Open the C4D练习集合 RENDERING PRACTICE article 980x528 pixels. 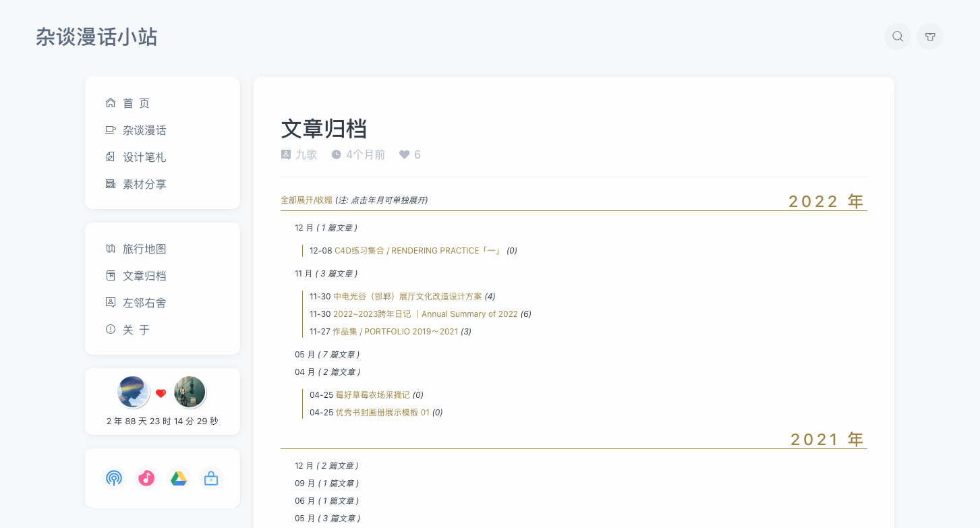click(x=418, y=250)
